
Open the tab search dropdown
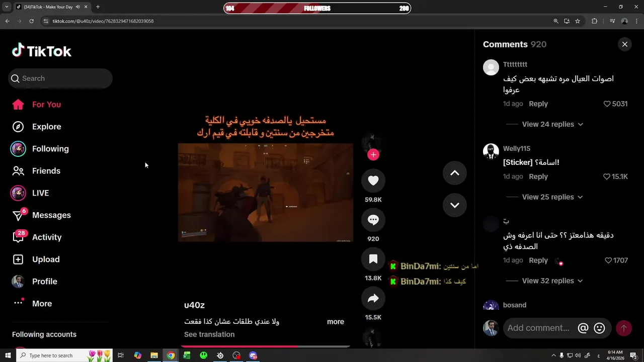click(x=7, y=7)
